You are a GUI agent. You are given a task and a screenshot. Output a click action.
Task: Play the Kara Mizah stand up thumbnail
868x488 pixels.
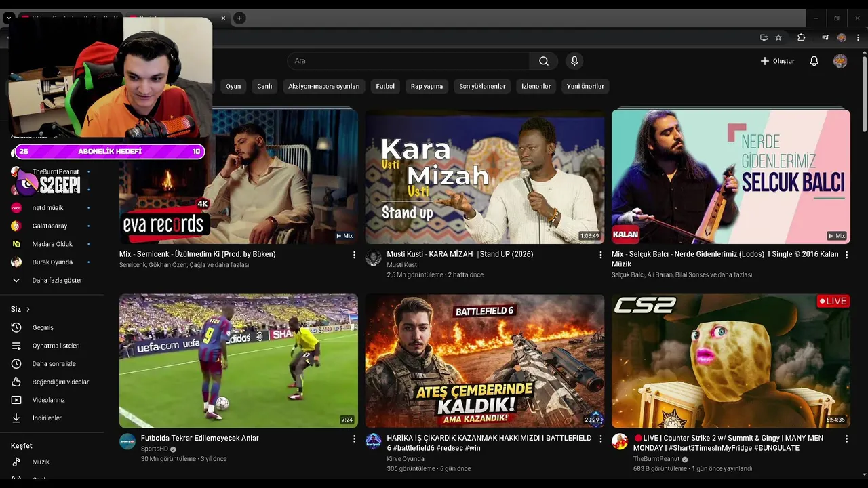(x=485, y=177)
